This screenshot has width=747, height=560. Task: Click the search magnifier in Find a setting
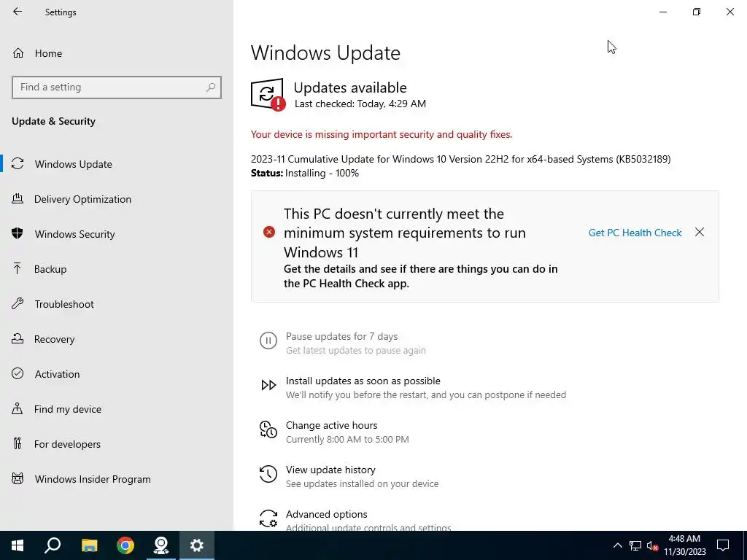[211, 87]
